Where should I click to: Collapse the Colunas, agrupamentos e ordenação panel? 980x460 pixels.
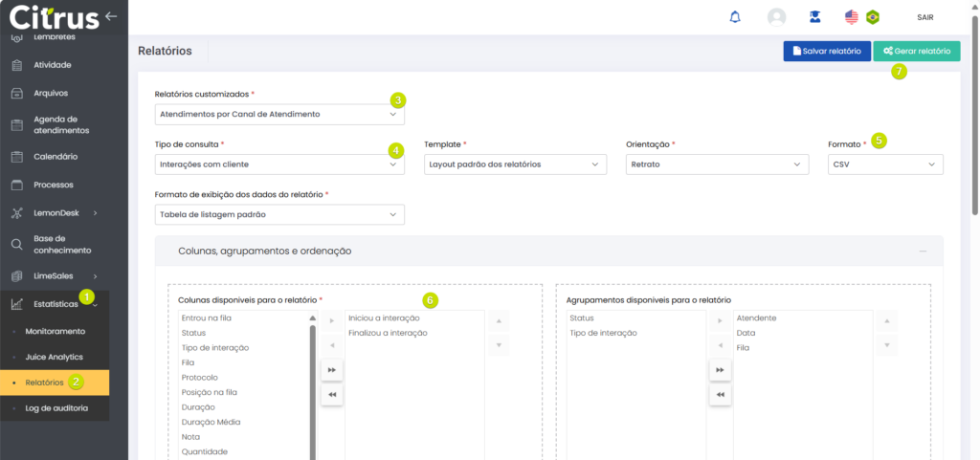coord(922,251)
